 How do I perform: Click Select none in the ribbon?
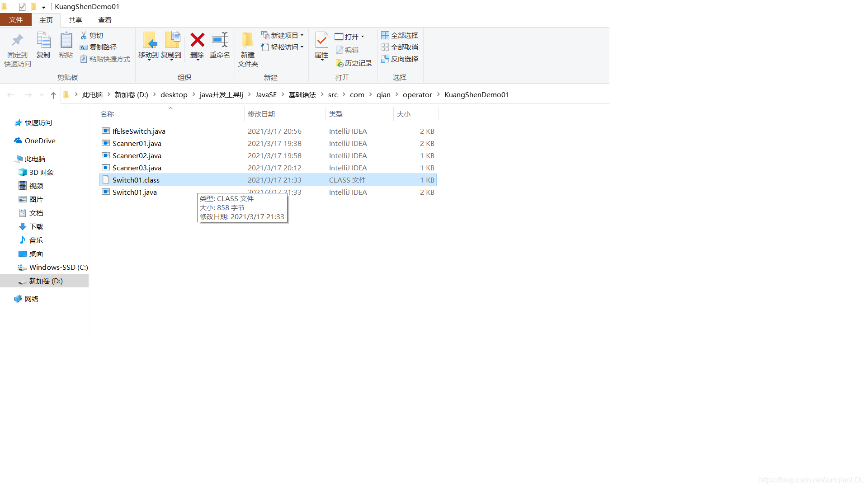point(400,47)
